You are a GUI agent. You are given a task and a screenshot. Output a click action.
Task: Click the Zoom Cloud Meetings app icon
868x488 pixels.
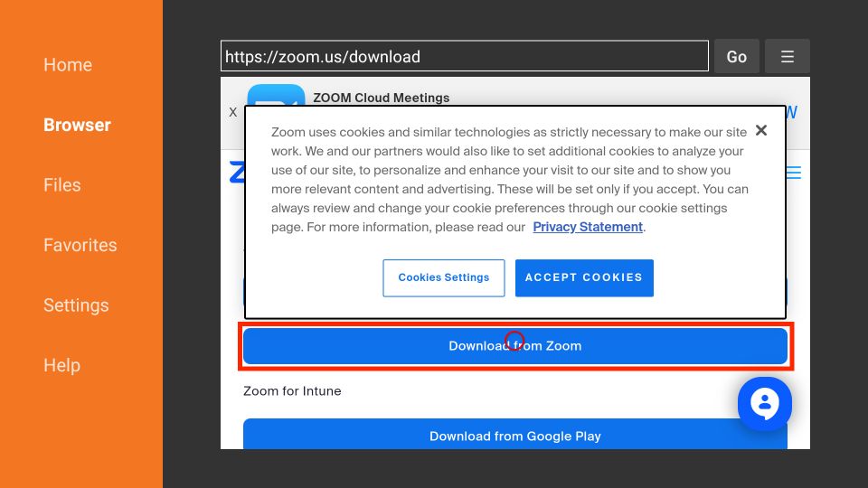(276, 95)
